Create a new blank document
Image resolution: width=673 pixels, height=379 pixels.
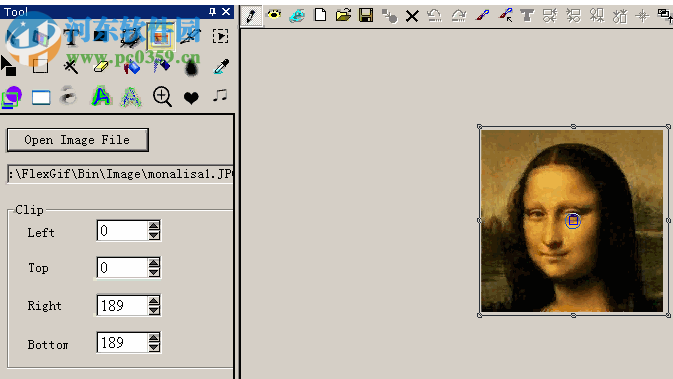click(320, 15)
